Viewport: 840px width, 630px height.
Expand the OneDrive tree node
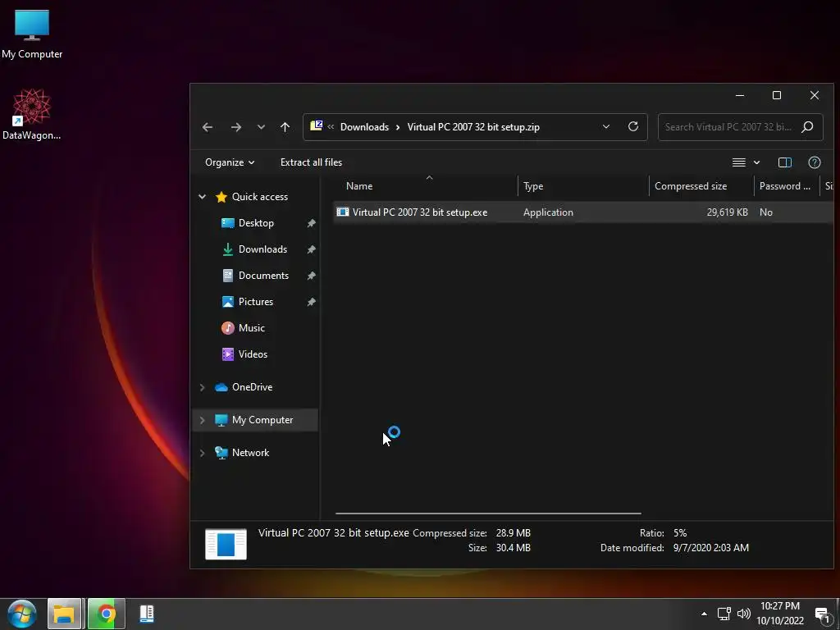203,387
